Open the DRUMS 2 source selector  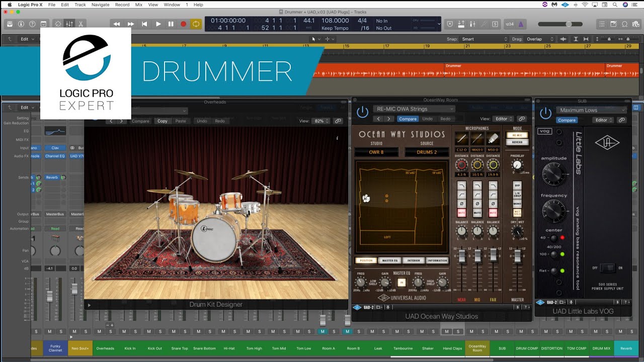[x=427, y=152]
